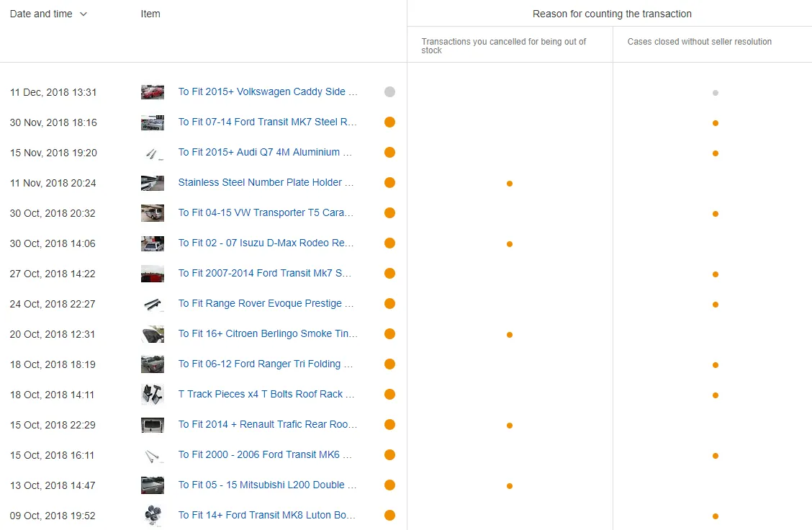Click the Number Plate Holder thumbnail
The height and width of the screenshot is (530, 812).
point(153,183)
